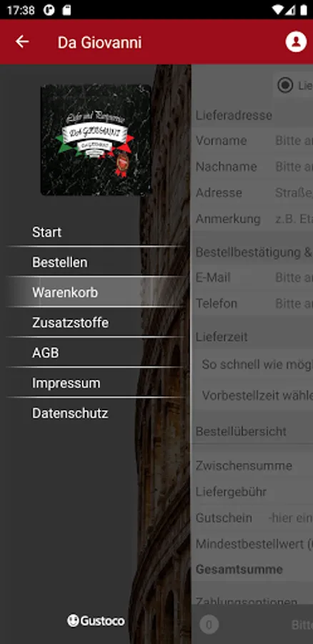Tap the Da Giovanni restaurant logo
Image resolution: width=313 pixels, height=644 pixels.
(x=96, y=140)
